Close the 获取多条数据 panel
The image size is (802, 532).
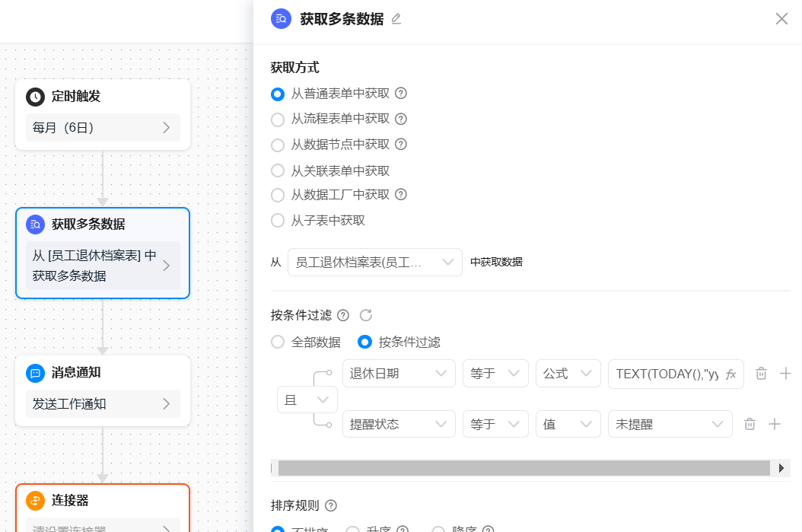click(x=781, y=19)
